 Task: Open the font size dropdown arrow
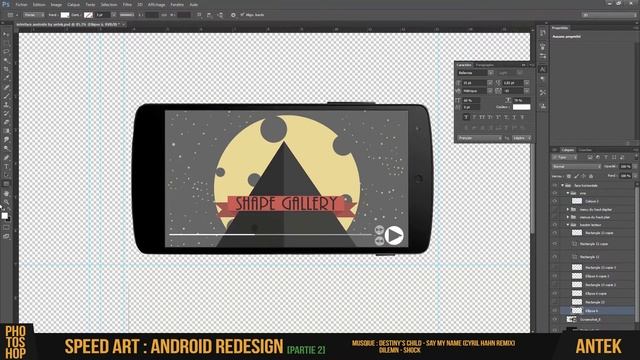pyautogui.click(x=489, y=83)
